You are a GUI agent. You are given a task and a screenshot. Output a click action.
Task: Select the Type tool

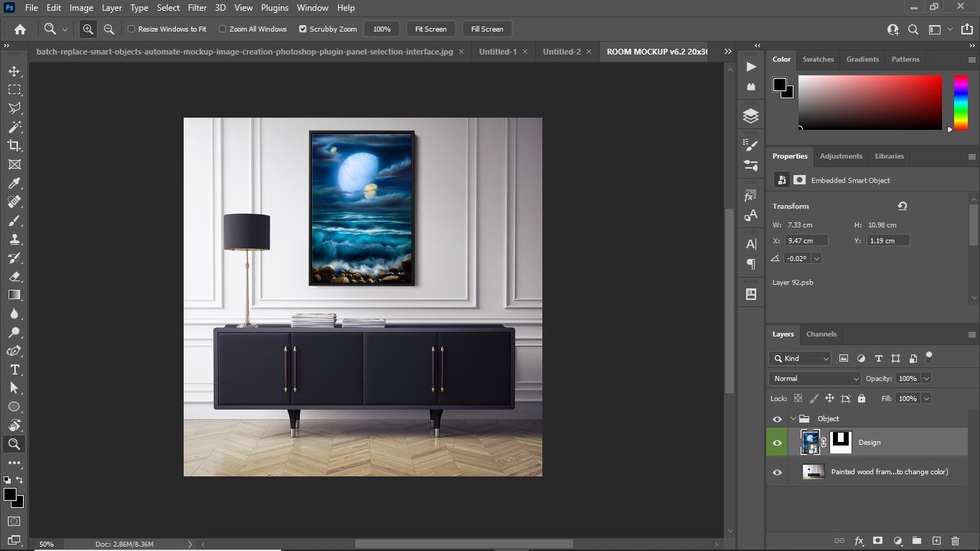[x=14, y=369]
